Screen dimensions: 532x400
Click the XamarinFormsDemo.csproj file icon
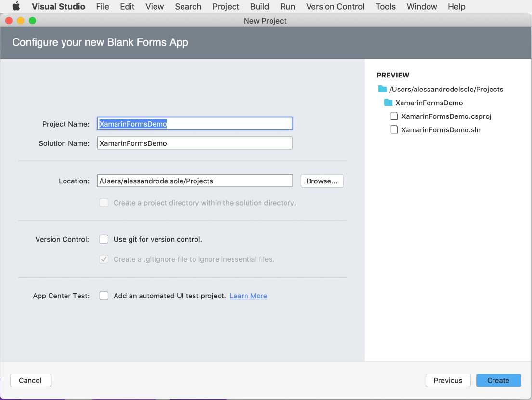click(394, 116)
